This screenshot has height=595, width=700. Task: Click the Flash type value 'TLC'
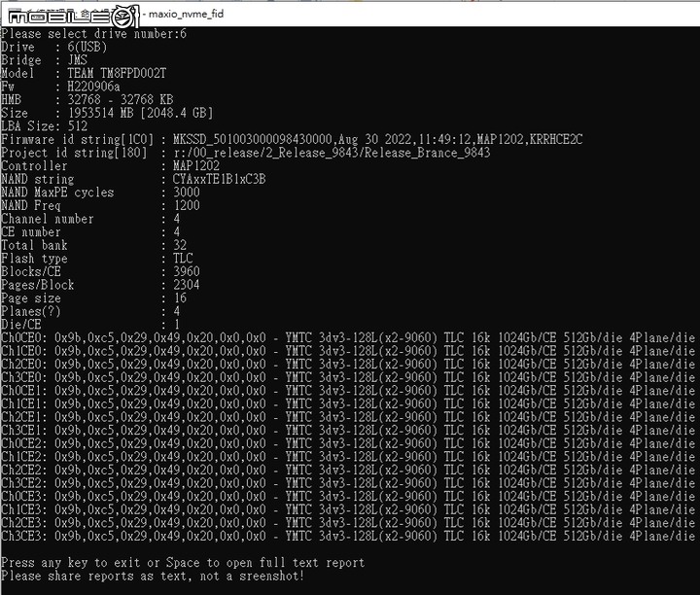pos(183,259)
